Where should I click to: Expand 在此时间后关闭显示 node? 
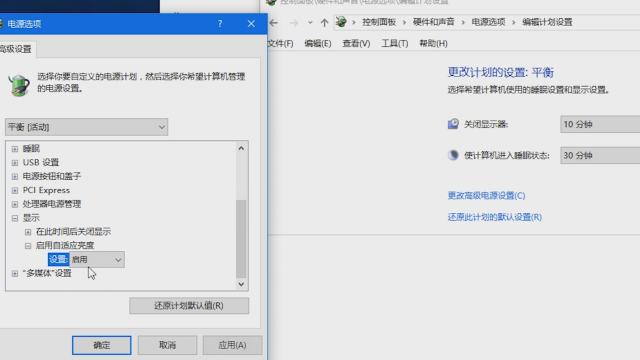point(28,232)
